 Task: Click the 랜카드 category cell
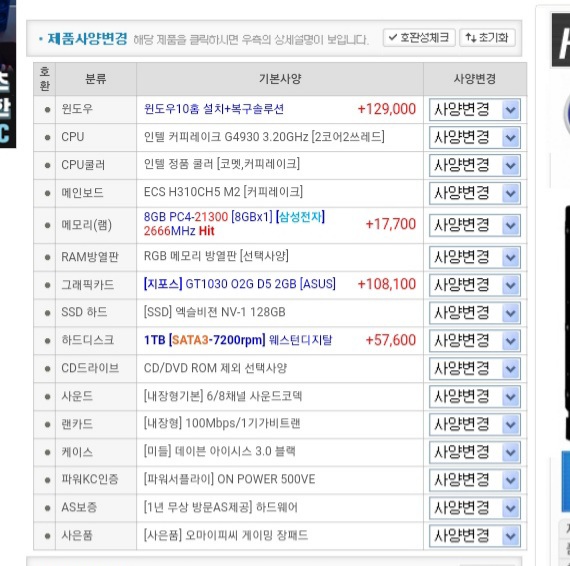click(96, 424)
